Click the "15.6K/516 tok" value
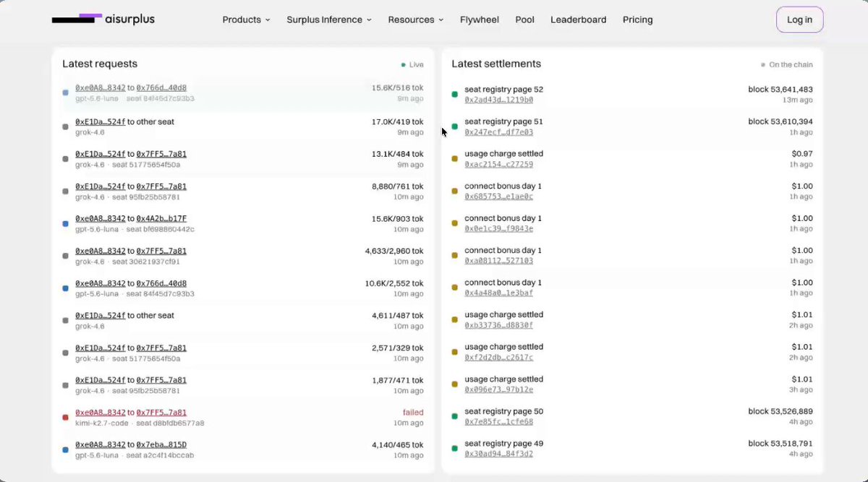Viewport: 868px width, 482px height. click(398, 88)
